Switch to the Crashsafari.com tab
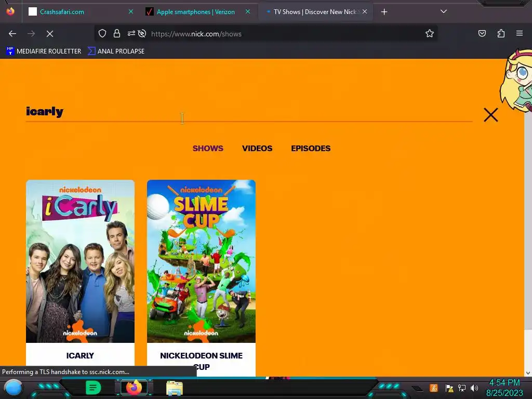532x399 pixels. coord(81,12)
